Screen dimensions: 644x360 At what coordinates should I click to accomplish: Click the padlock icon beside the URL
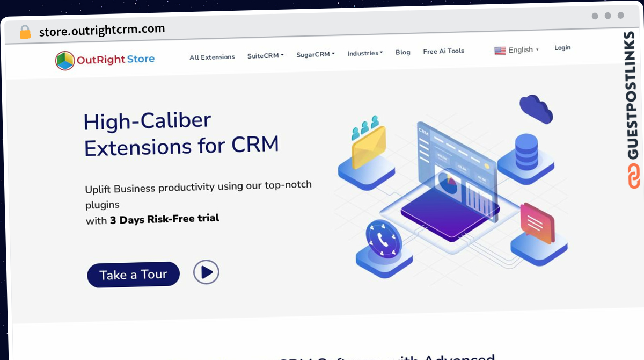click(x=25, y=32)
